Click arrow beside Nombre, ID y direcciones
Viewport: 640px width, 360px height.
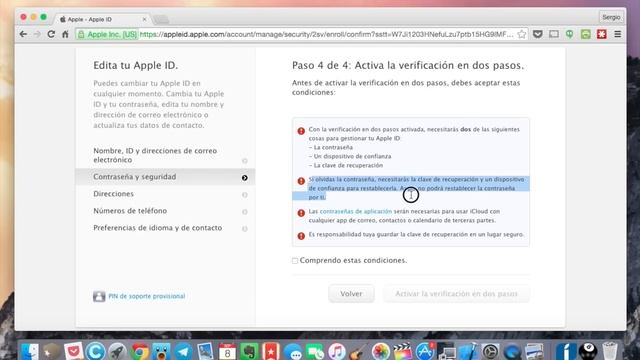(x=244, y=161)
